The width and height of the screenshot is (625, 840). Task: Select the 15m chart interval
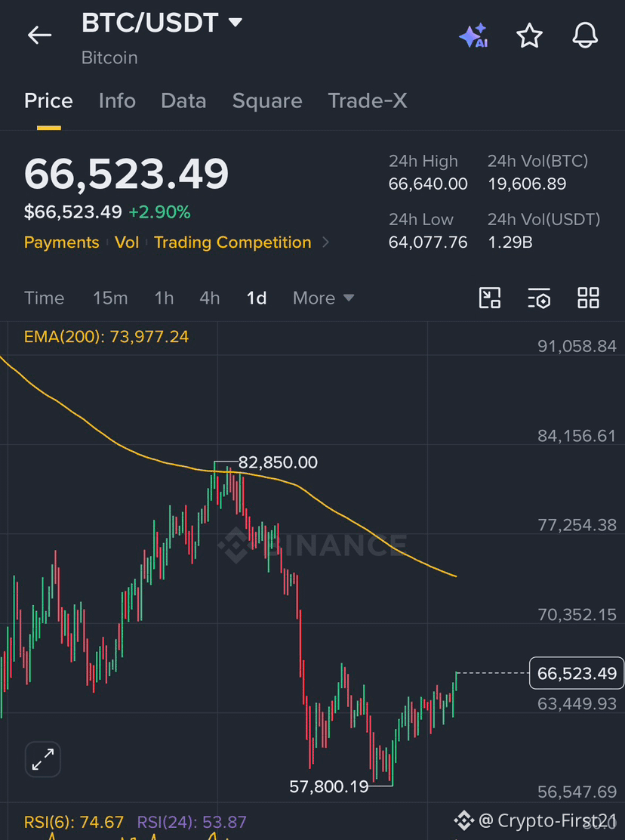tap(110, 298)
